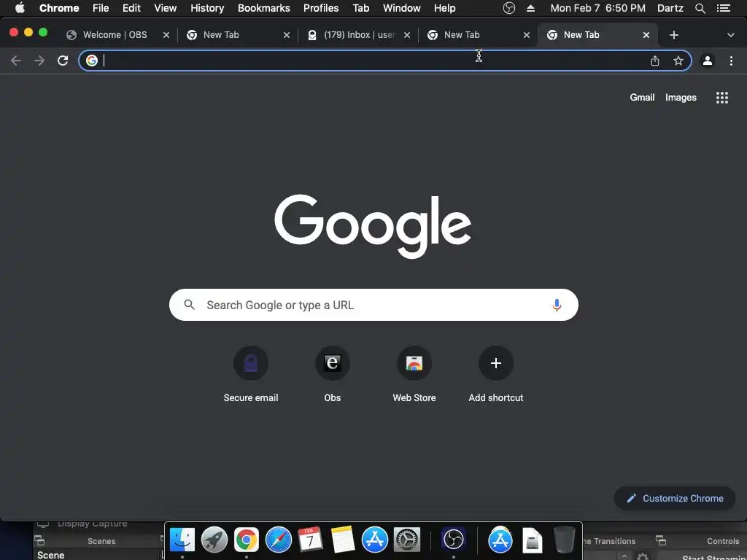
Task: Open Chrome's three-dot menu
Action: 731,61
